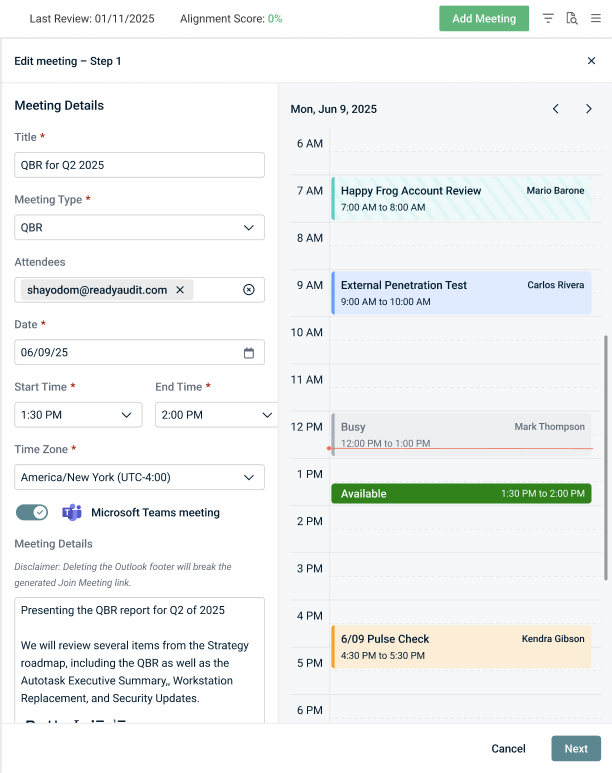Image resolution: width=612 pixels, height=773 pixels.
Task: Open the date picker calendar icon
Action: point(249,353)
